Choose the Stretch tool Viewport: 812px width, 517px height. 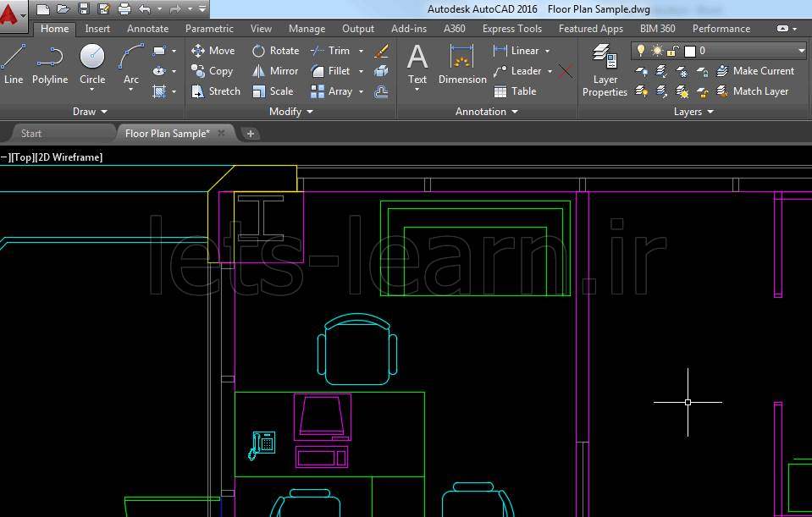click(215, 91)
